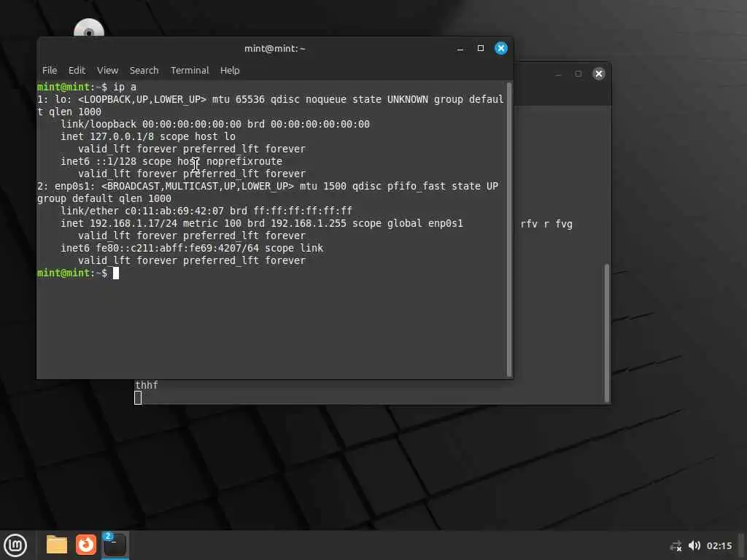Open the Linux Mint start menu
Viewport: 747px width, 560px height.
[x=15, y=545]
